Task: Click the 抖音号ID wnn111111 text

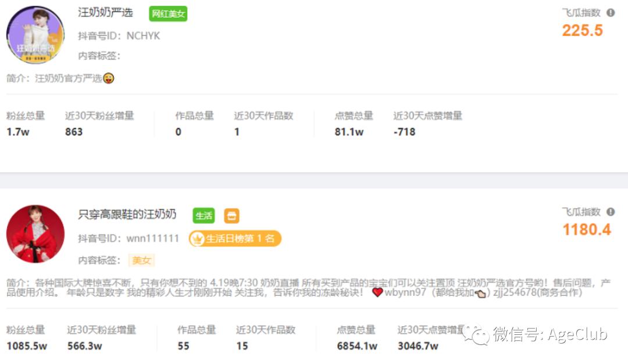Action: 128,238
